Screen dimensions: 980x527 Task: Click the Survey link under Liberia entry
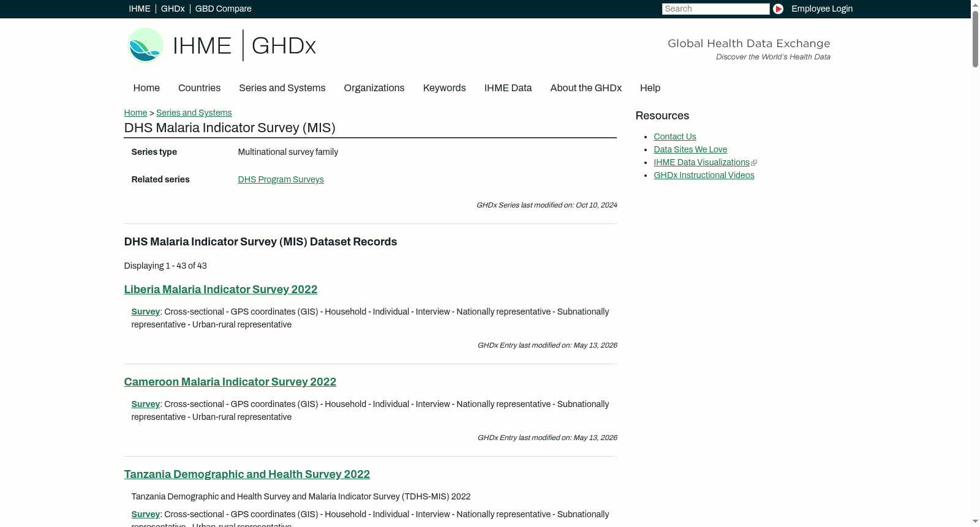[145, 312]
